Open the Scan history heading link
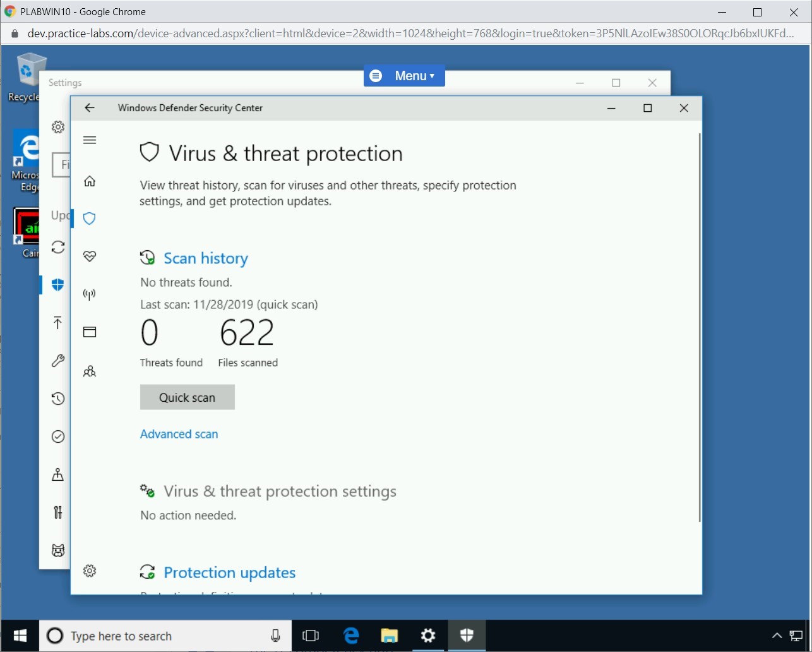 [x=205, y=258]
